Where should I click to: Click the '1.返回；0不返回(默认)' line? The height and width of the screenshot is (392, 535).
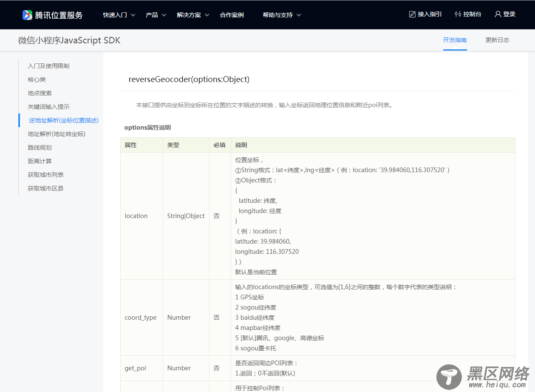click(265, 373)
